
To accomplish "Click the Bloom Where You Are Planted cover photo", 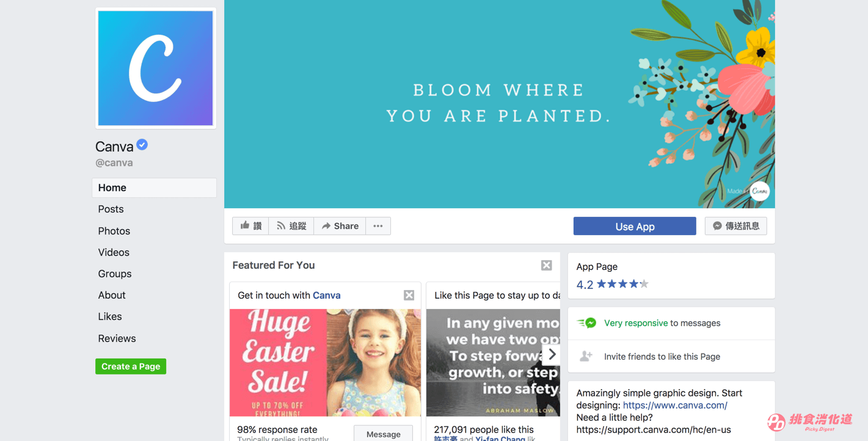I will click(x=500, y=104).
